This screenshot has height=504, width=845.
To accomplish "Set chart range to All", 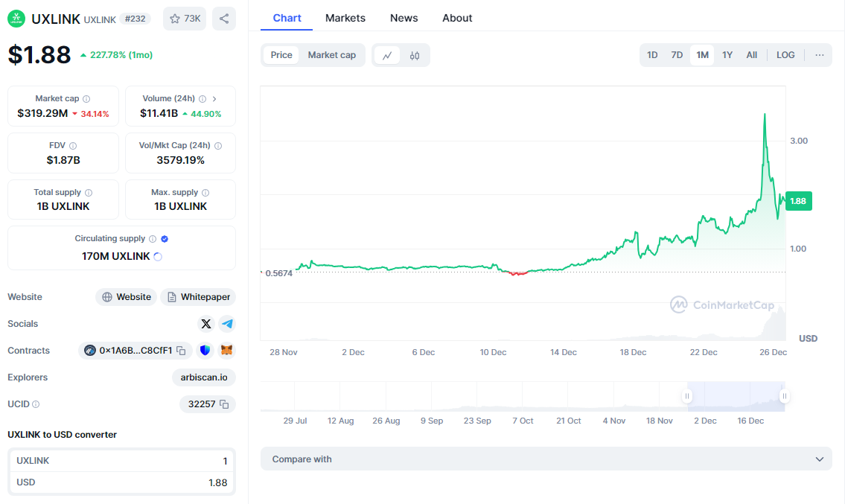I will 752,55.
